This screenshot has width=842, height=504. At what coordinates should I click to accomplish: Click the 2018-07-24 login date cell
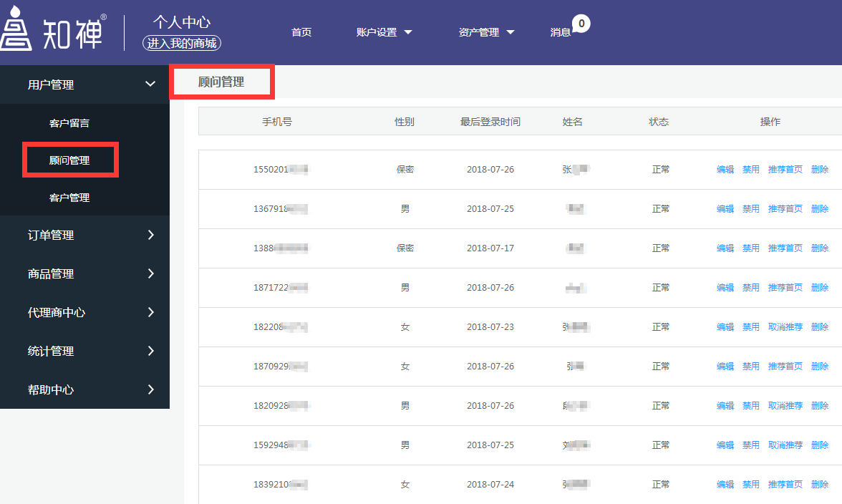(x=490, y=484)
